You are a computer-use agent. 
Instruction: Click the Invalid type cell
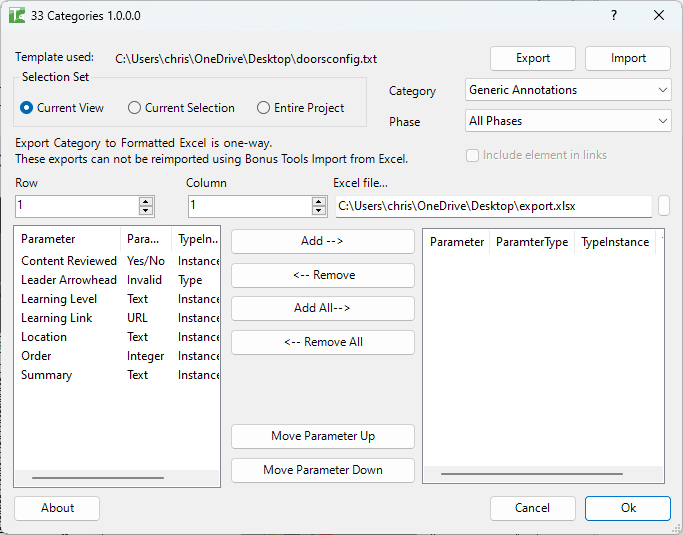144,280
